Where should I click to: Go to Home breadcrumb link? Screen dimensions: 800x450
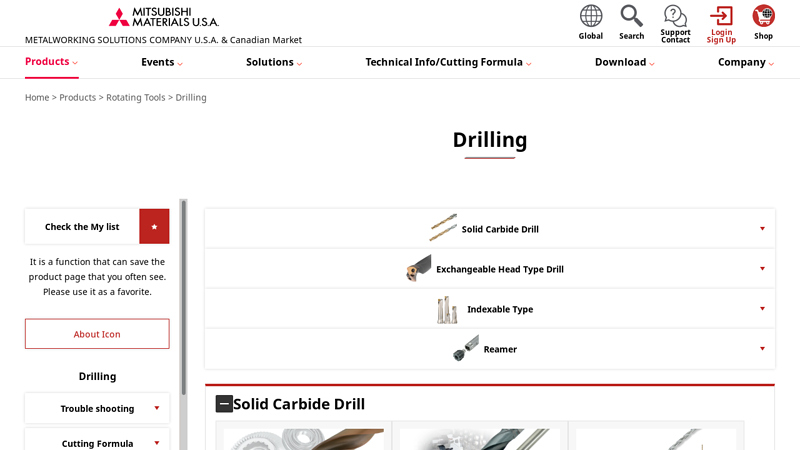click(37, 97)
